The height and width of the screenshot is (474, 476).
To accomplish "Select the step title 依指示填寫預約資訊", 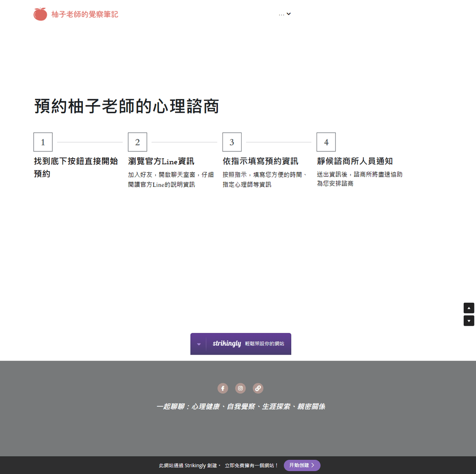I will click(x=260, y=161).
